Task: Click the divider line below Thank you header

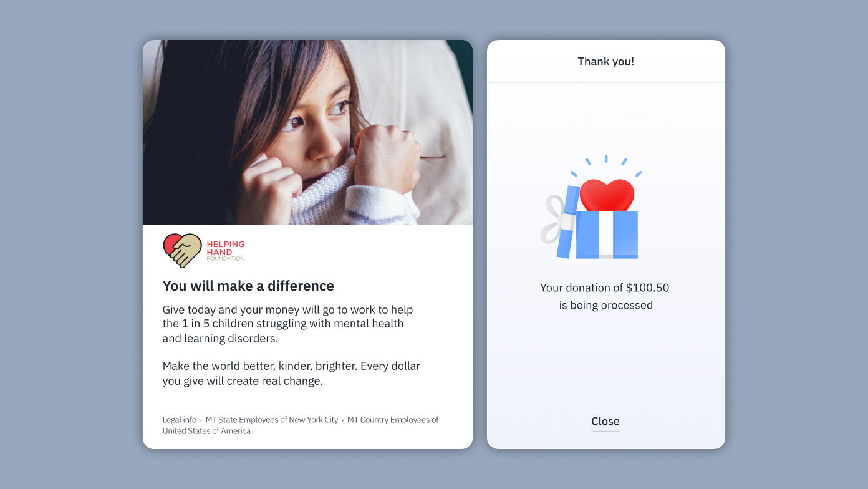Action: (606, 82)
